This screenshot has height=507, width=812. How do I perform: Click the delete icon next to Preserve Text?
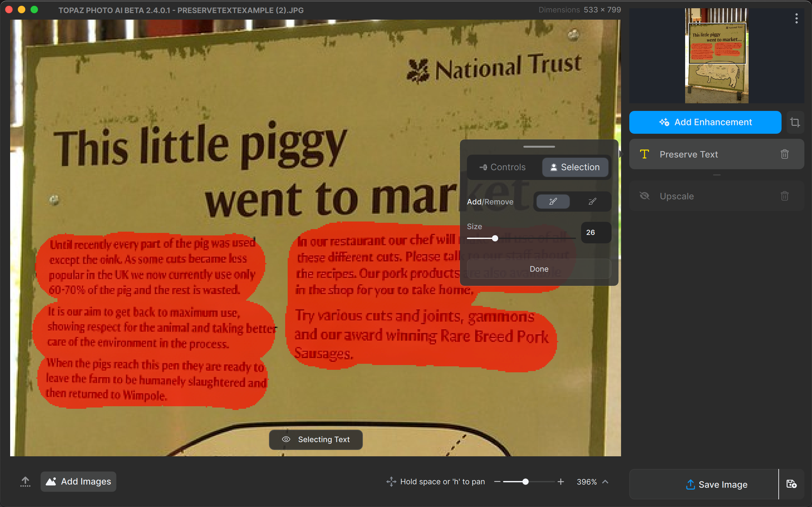pyautogui.click(x=785, y=154)
